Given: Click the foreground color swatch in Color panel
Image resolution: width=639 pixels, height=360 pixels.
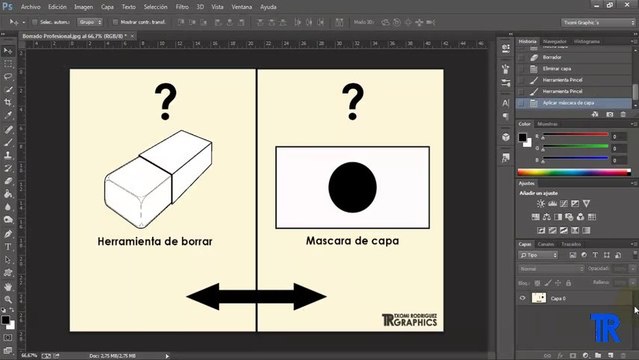Looking at the screenshot, I should click(522, 137).
